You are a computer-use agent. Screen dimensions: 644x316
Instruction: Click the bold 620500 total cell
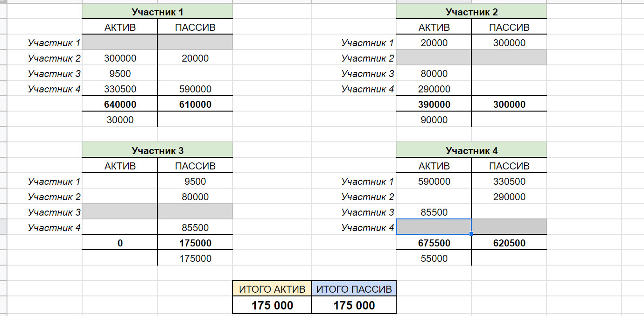pyautogui.click(x=509, y=243)
